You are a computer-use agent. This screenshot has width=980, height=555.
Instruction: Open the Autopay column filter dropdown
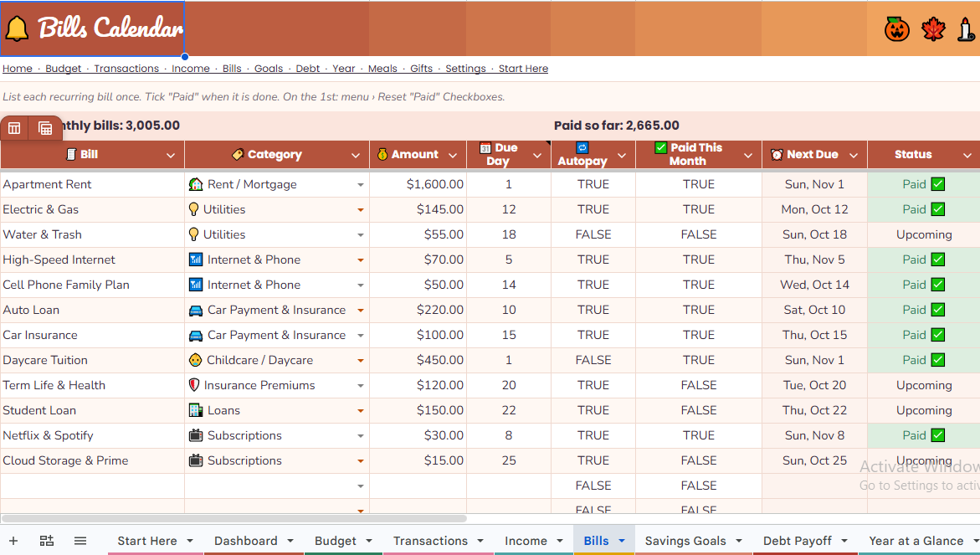point(622,156)
